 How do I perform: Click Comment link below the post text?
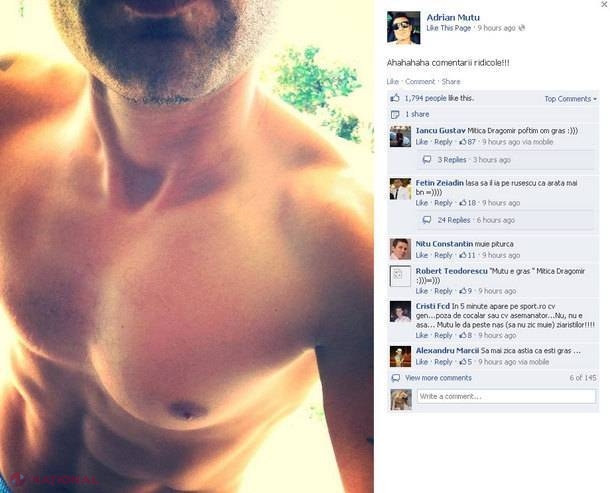pos(420,82)
